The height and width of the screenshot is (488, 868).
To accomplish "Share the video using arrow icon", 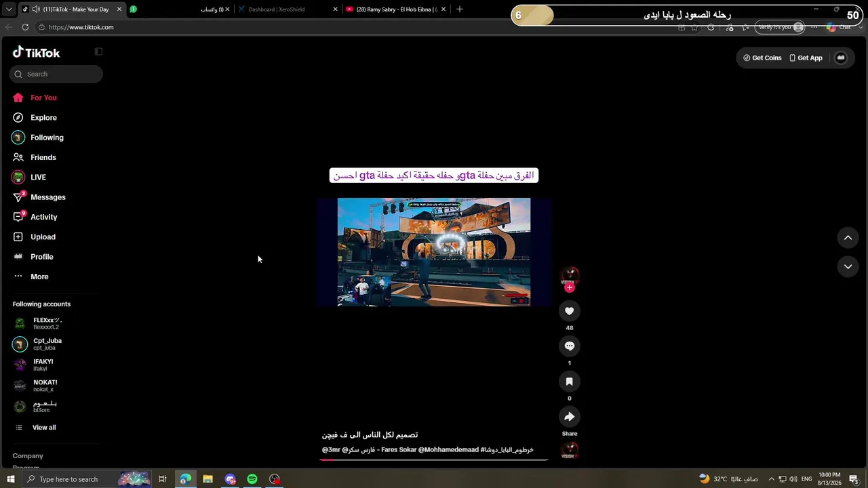I will (570, 417).
